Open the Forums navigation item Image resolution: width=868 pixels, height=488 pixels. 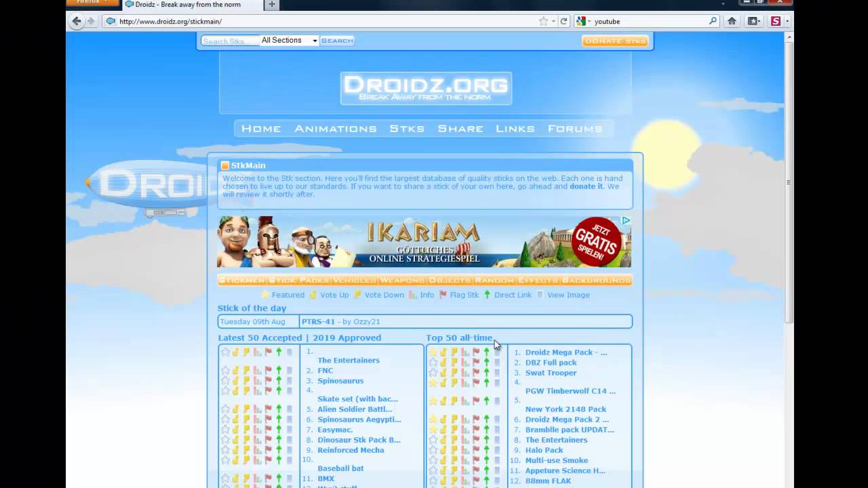click(x=575, y=129)
